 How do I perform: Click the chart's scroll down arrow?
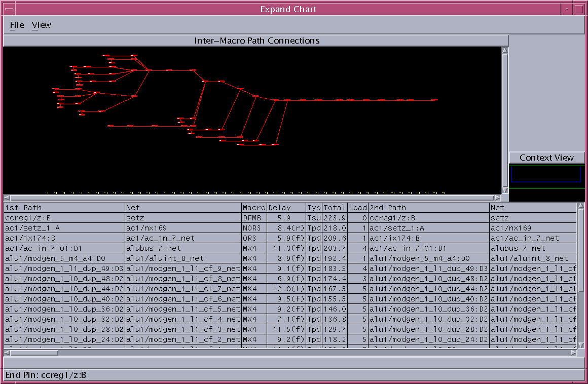point(504,190)
